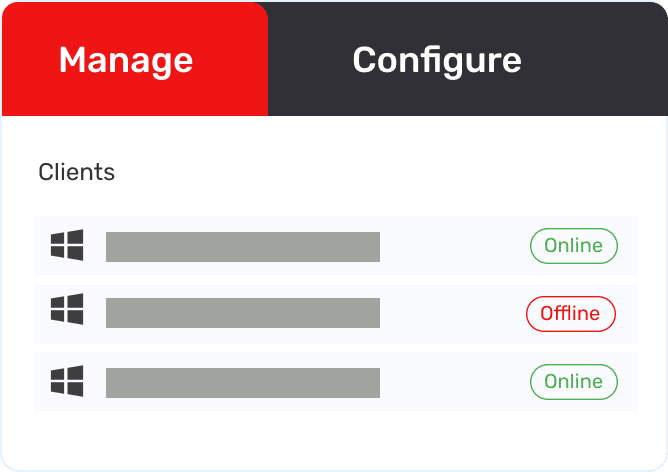
Task: Select the third client's redacted name bar
Action: pyautogui.click(x=243, y=382)
